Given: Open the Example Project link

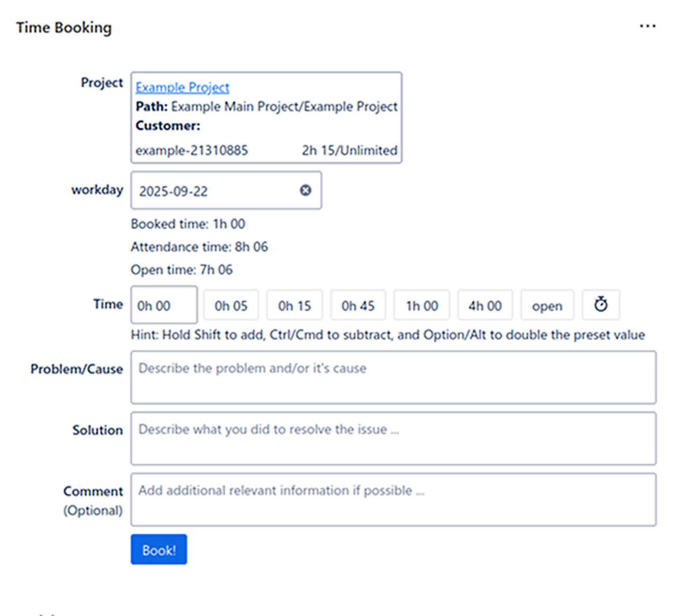Looking at the screenshot, I should pos(182,87).
